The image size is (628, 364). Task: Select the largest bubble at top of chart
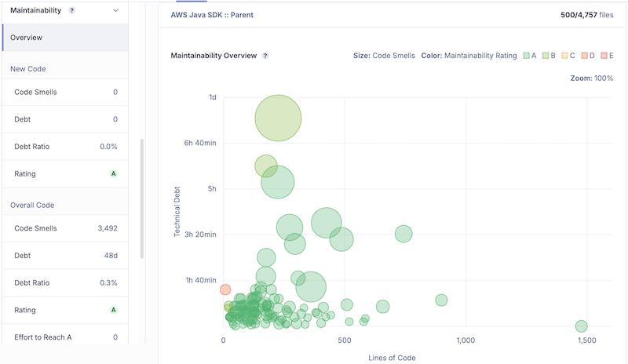278,118
